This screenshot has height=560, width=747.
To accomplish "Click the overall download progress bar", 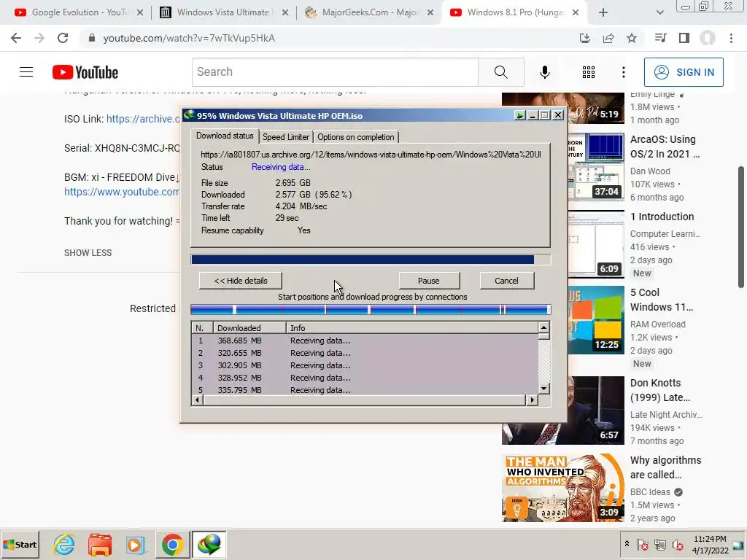I will coord(371,260).
